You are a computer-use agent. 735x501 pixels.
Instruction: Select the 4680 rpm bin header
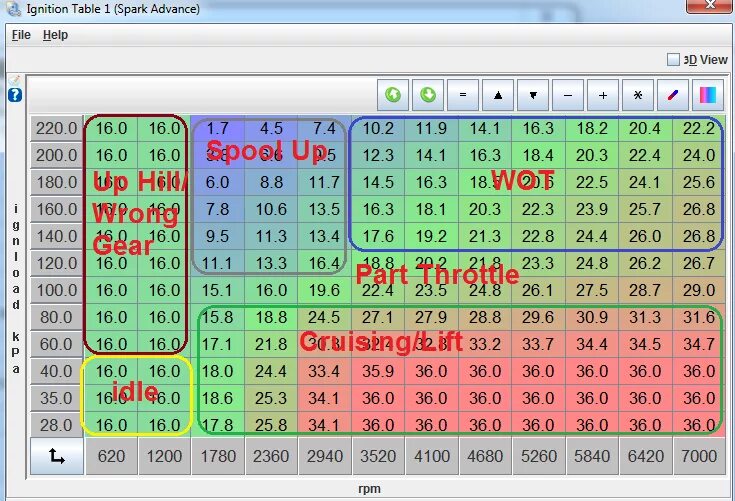(x=485, y=456)
